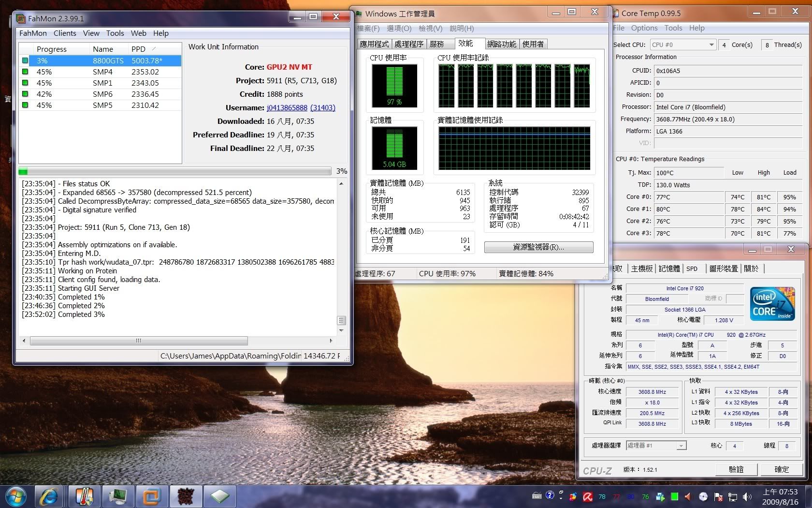Open the Select CPU dropdown in Core Temp
This screenshot has width=812, height=508.
pos(682,45)
